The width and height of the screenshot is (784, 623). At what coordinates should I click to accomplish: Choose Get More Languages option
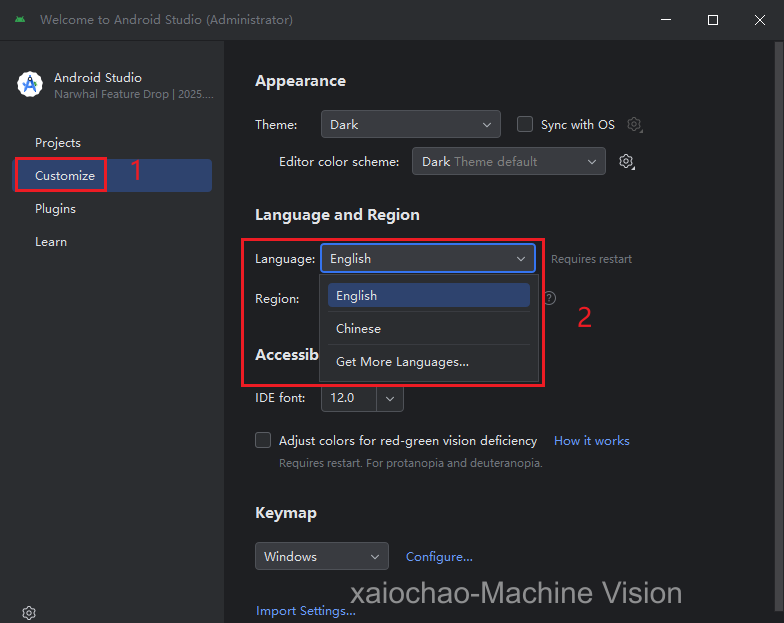[428, 362]
